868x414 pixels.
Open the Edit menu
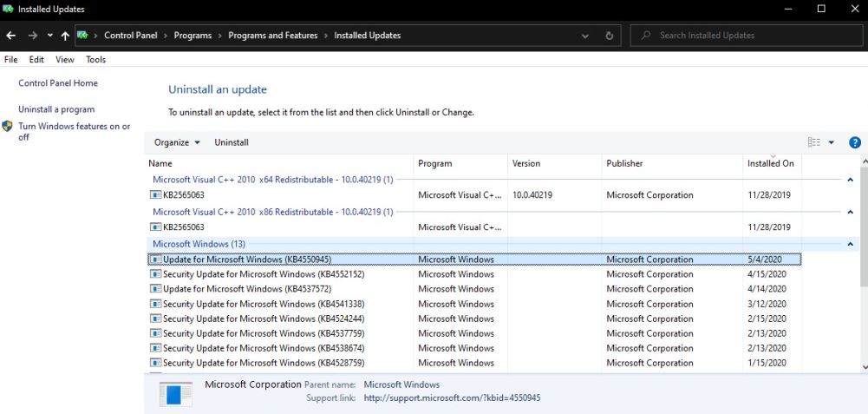tap(36, 59)
